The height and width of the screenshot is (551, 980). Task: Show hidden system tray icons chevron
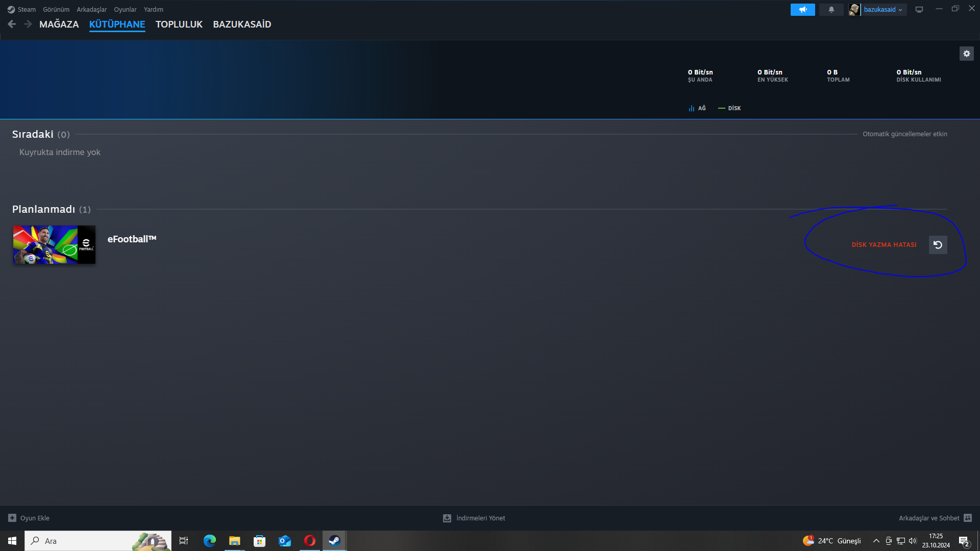(876, 541)
